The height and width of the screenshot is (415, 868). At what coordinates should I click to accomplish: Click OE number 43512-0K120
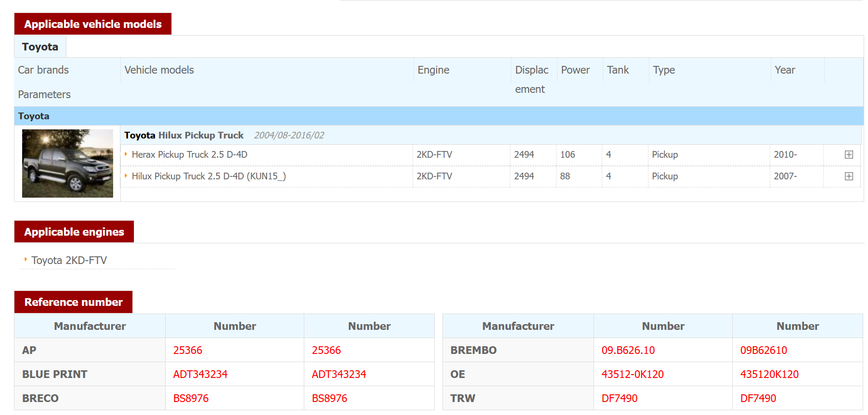click(633, 374)
